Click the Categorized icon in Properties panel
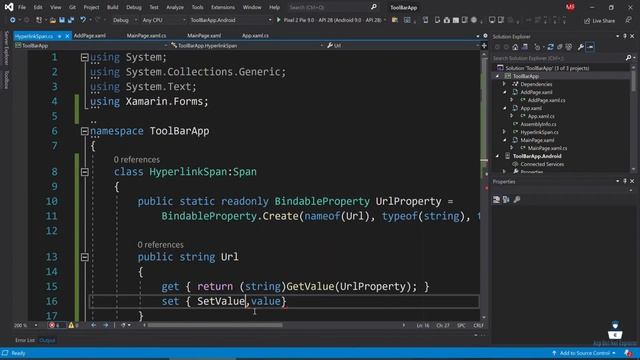 click(496, 200)
